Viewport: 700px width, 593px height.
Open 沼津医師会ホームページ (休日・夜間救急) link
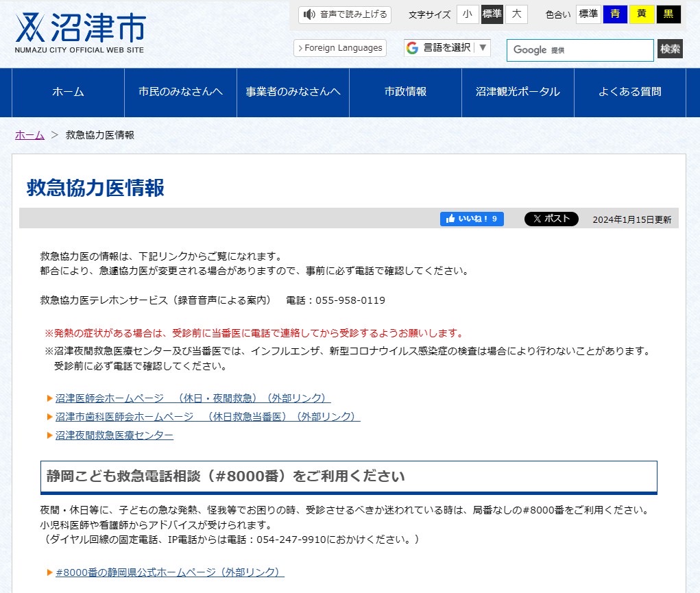point(193,398)
